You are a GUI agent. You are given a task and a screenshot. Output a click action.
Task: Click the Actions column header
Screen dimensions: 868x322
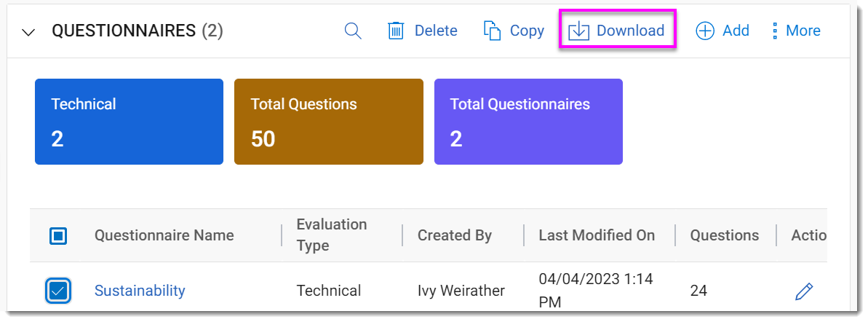[808, 235]
